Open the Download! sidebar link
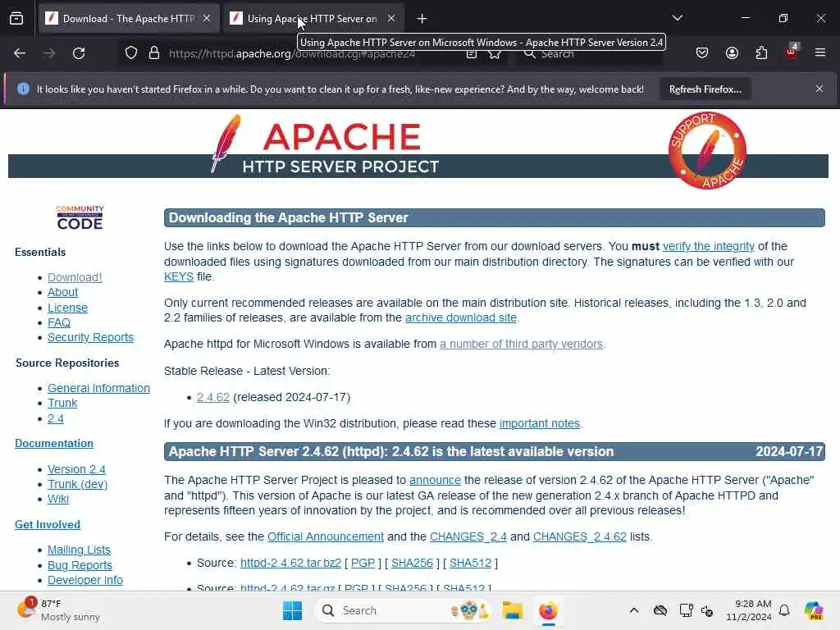This screenshot has height=630, width=840. (x=75, y=277)
